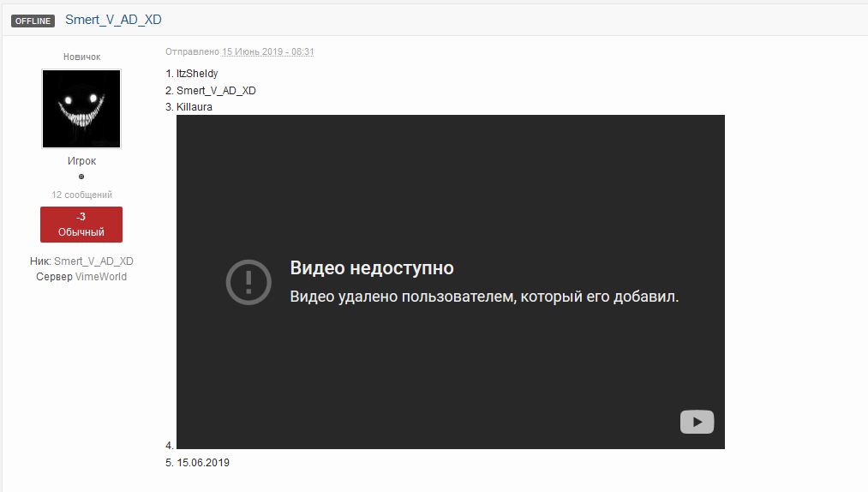The image size is (868, 492).
Task: Open Smert_V_AD_XD profile from post header
Action: coord(113,20)
